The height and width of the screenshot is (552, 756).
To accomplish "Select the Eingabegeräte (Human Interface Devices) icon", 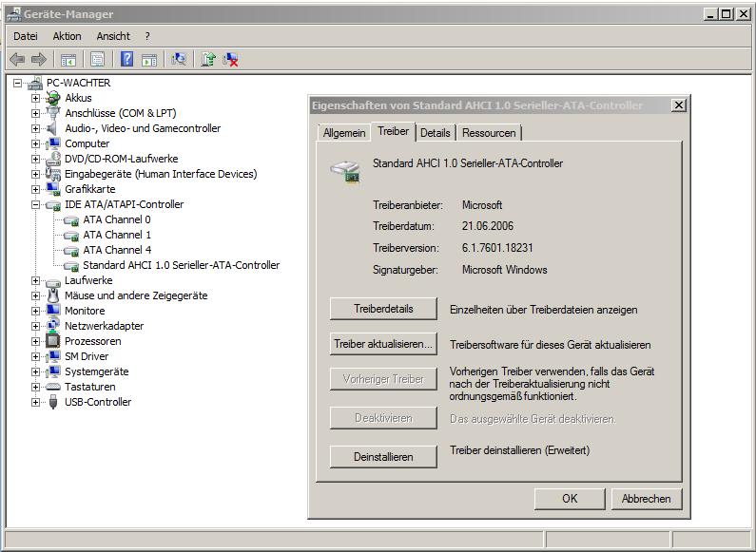I will [x=53, y=174].
